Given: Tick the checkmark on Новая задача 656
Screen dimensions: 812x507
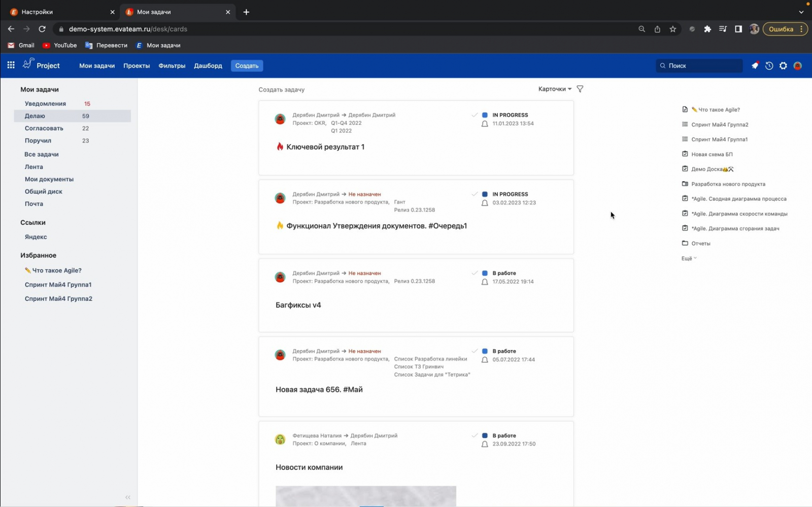Looking at the screenshot, I should coord(475,351).
